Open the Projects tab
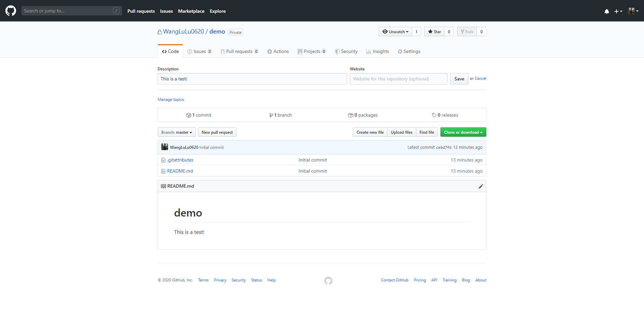Screen dimensions: 644x314 coord(312,51)
